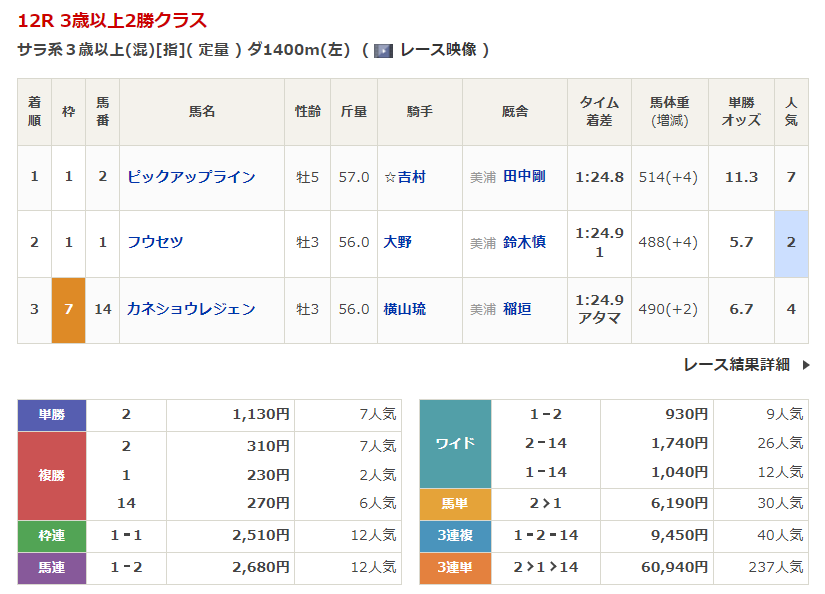
Task: Click the orange frame 7 cell
Action: [x=69, y=309]
